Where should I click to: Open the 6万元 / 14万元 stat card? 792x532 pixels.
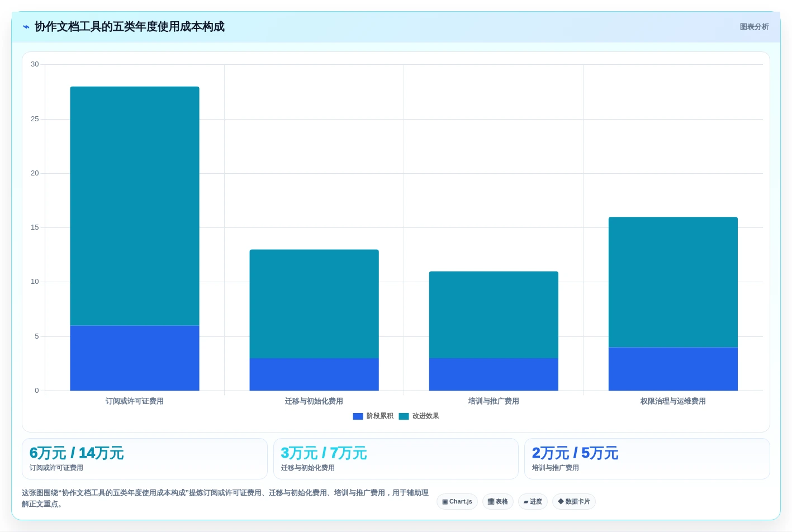145,459
